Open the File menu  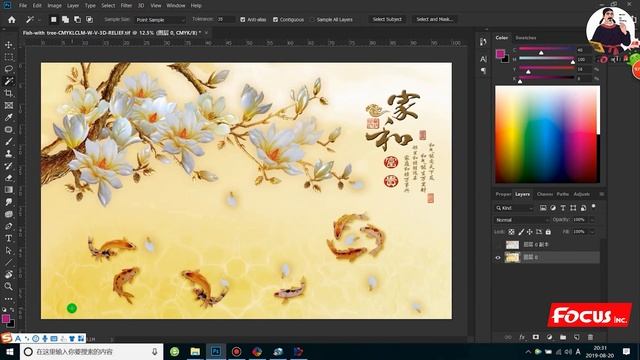coord(23,6)
